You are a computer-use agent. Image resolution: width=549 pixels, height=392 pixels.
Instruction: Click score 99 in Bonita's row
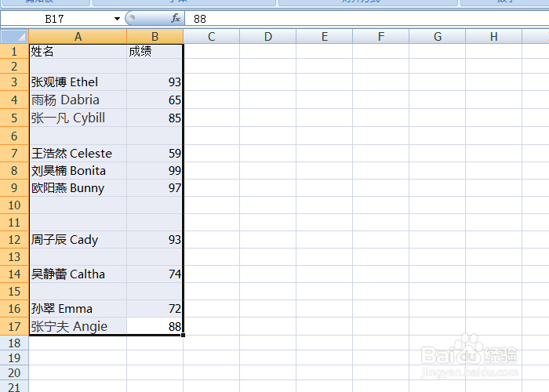coord(155,170)
